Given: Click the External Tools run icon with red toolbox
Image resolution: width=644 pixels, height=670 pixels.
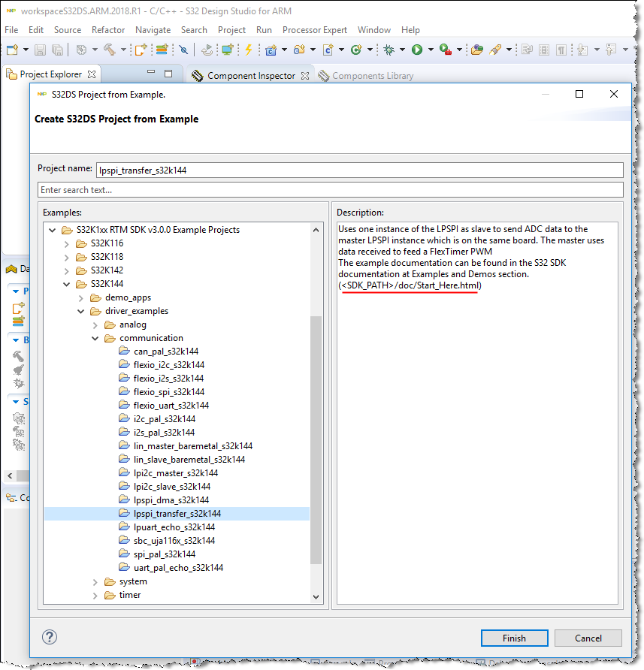Looking at the screenshot, I should pos(445,50).
